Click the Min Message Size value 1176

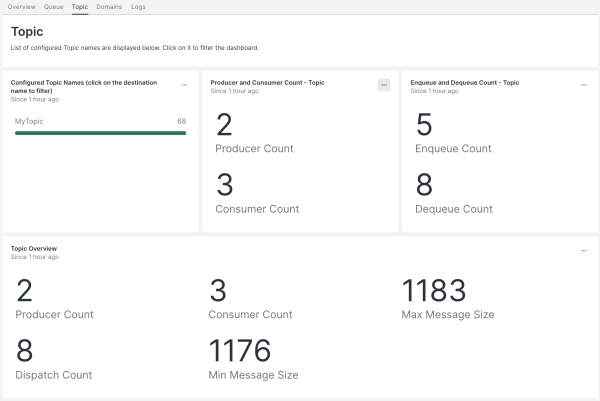(240, 351)
